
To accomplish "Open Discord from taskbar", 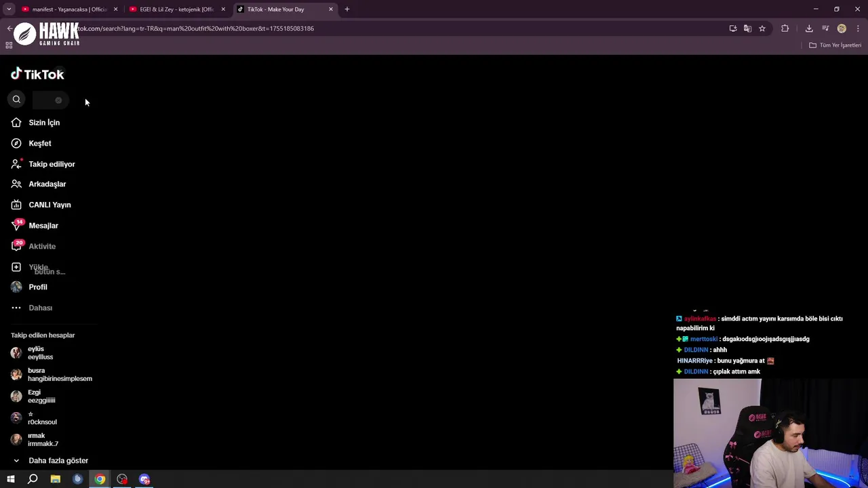I will pos(144,479).
